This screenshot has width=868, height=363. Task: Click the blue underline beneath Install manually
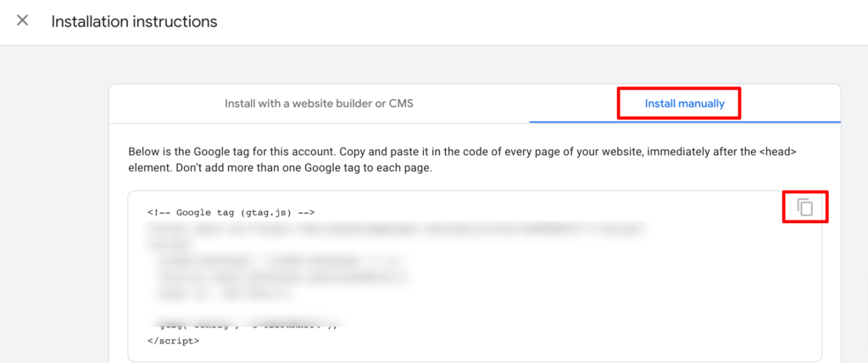click(684, 121)
